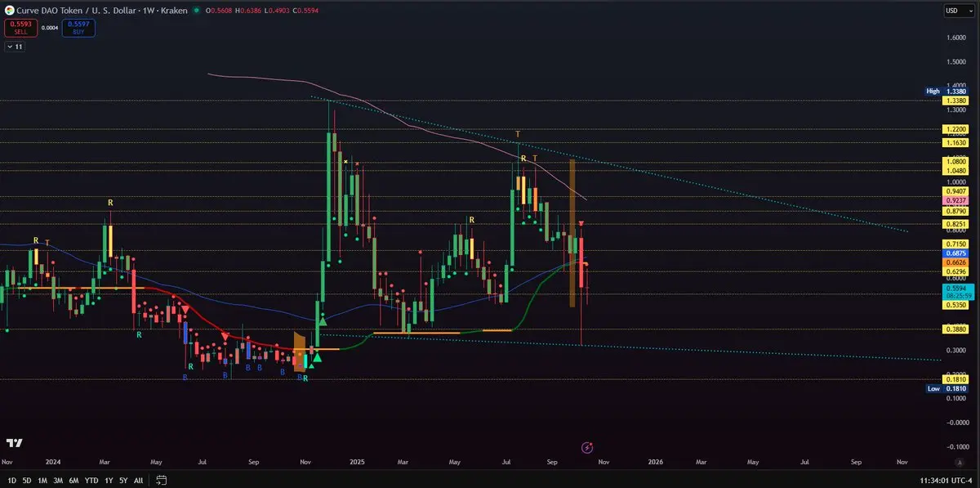Select the All time range
This screenshot has height=488, width=980.
[x=138, y=480]
